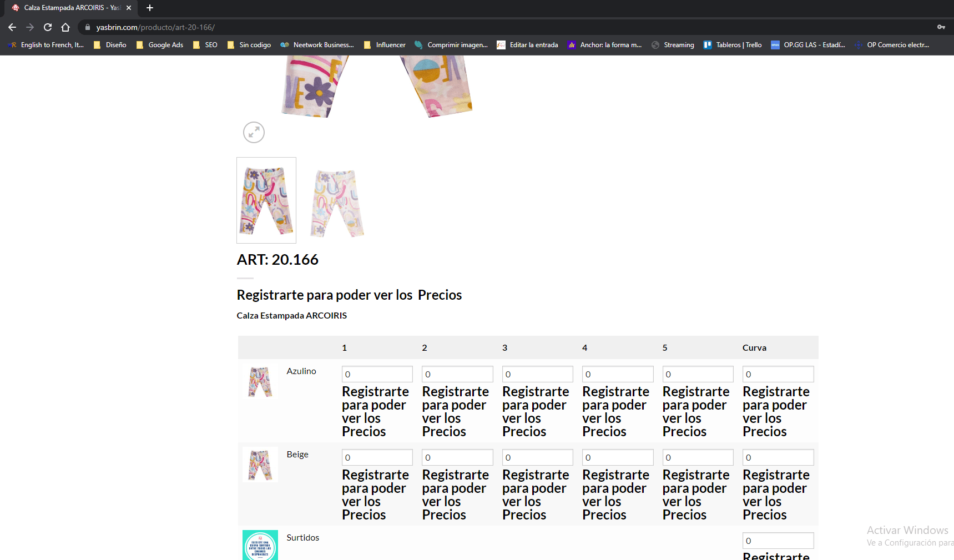The height and width of the screenshot is (560, 954).
Task: Click Beige Curva quantity field
Action: coord(778,457)
